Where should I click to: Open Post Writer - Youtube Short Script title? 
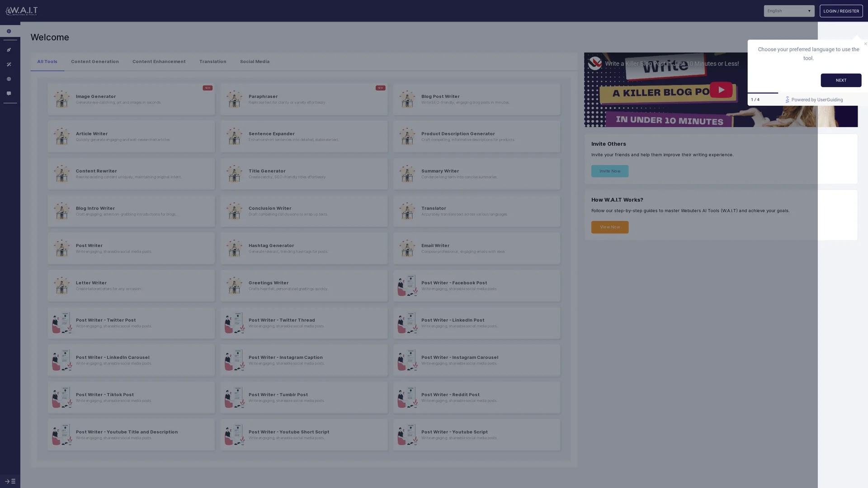289,432
